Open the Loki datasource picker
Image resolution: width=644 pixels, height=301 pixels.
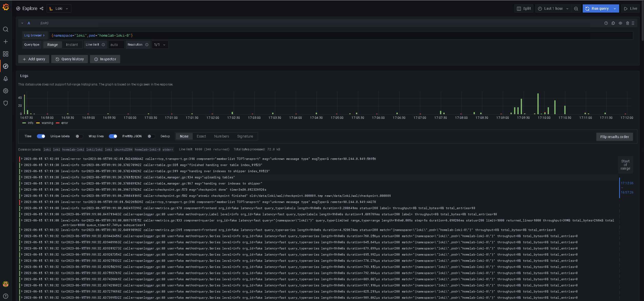(59, 8)
